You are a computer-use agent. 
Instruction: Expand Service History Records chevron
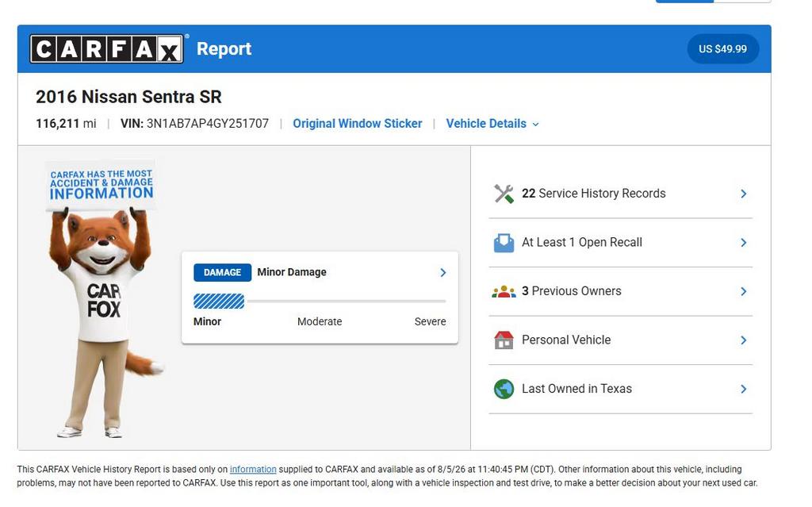(x=744, y=194)
